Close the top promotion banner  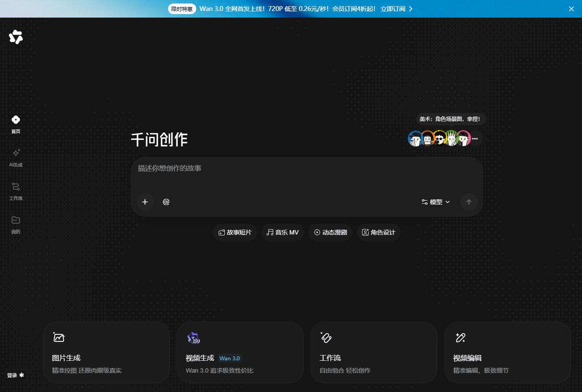pos(571,9)
